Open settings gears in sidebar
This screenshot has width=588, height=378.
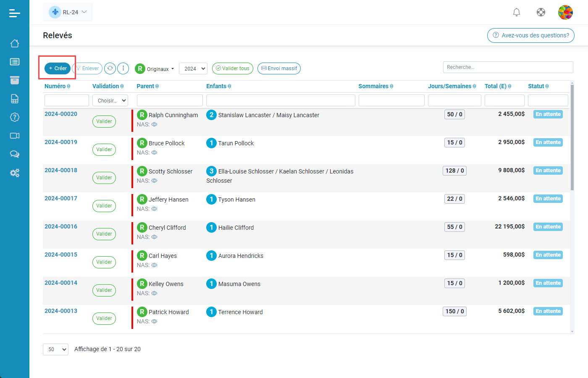(15, 173)
